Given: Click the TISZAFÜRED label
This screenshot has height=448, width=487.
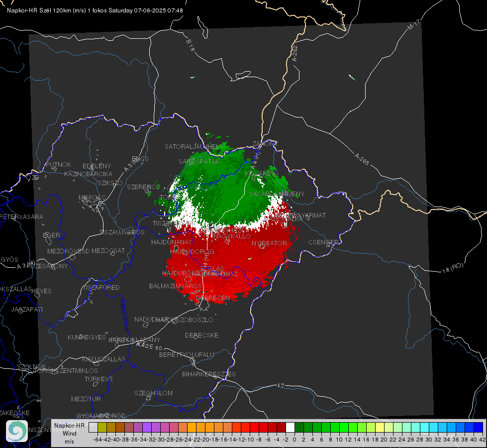Looking at the screenshot, I should [101, 288].
